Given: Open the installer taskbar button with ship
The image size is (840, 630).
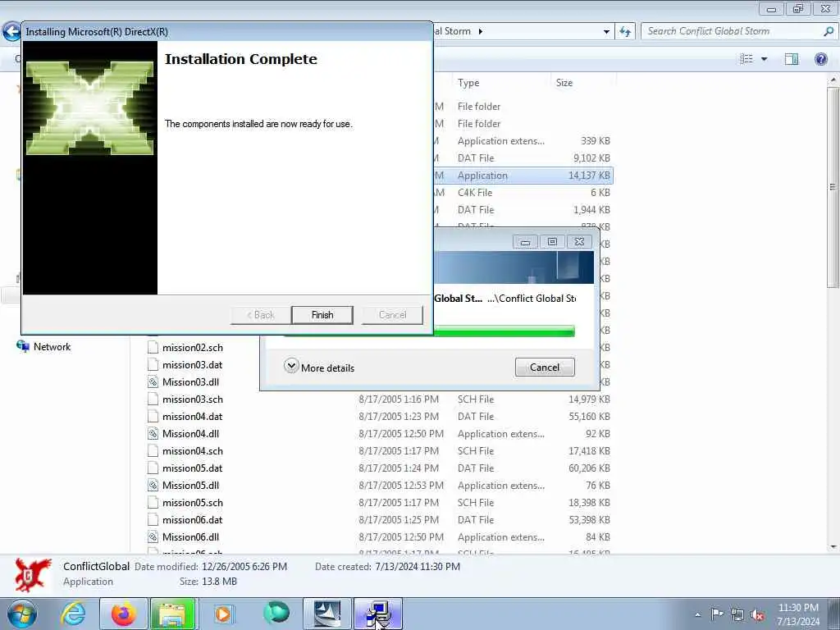Looking at the screenshot, I should pyautogui.click(x=326, y=614).
